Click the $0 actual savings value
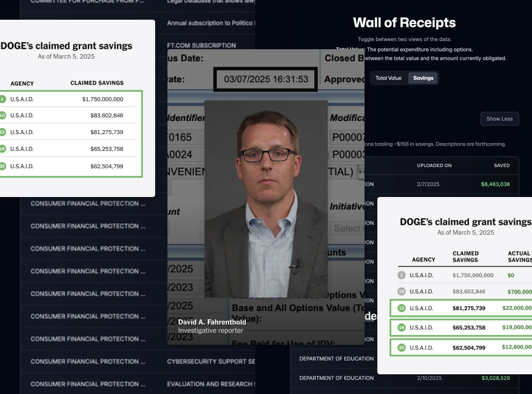The width and height of the screenshot is (532, 394). 511,275
